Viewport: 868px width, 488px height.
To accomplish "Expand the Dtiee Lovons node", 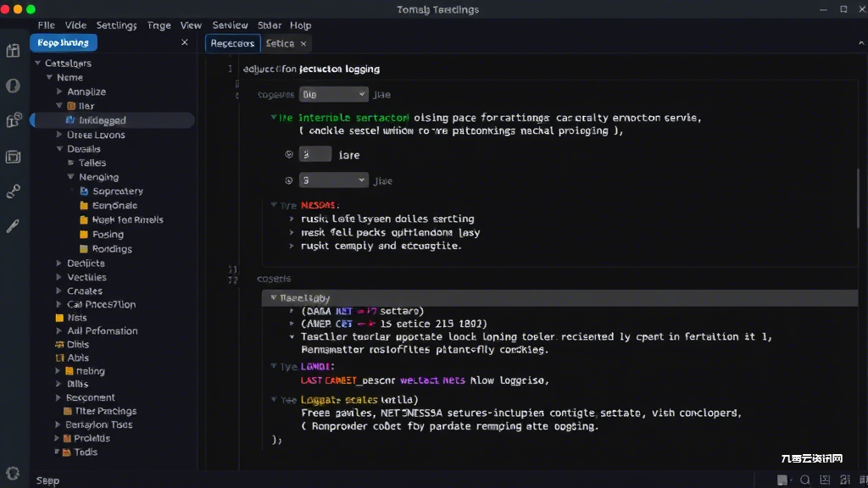I will click(x=59, y=135).
